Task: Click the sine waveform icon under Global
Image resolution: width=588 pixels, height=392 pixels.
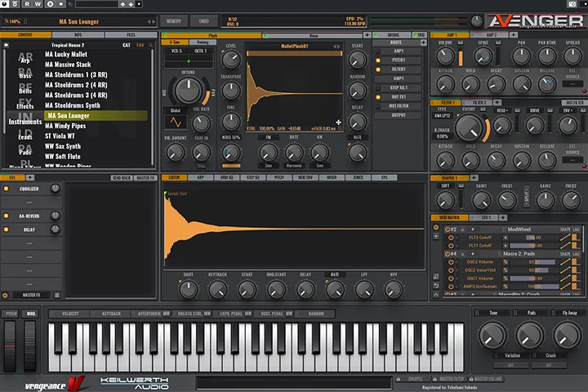Action: (x=176, y=122)
